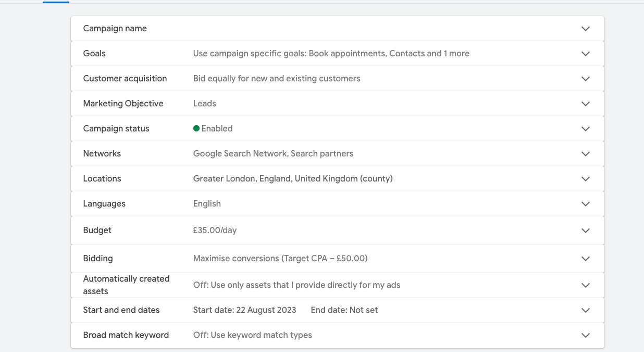Viewport: 644px width, 352px height.
Task: Click the £35.00/day budget value
Action: click(x=215, y=230)
